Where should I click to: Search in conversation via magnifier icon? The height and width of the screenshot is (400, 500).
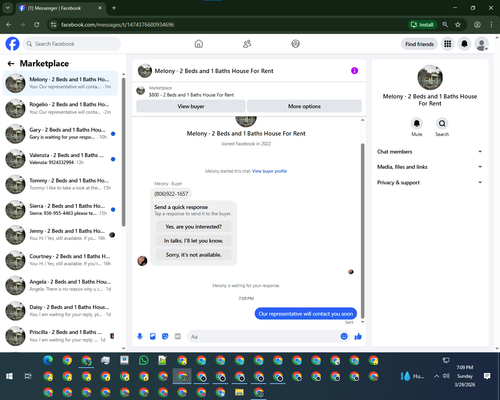pyautogui.click(x=442, y=124)
